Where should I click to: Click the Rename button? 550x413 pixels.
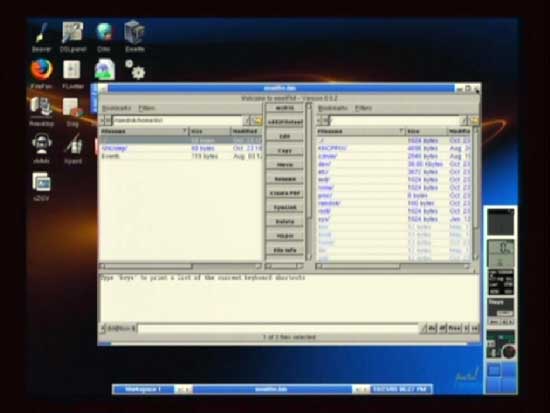285,179
